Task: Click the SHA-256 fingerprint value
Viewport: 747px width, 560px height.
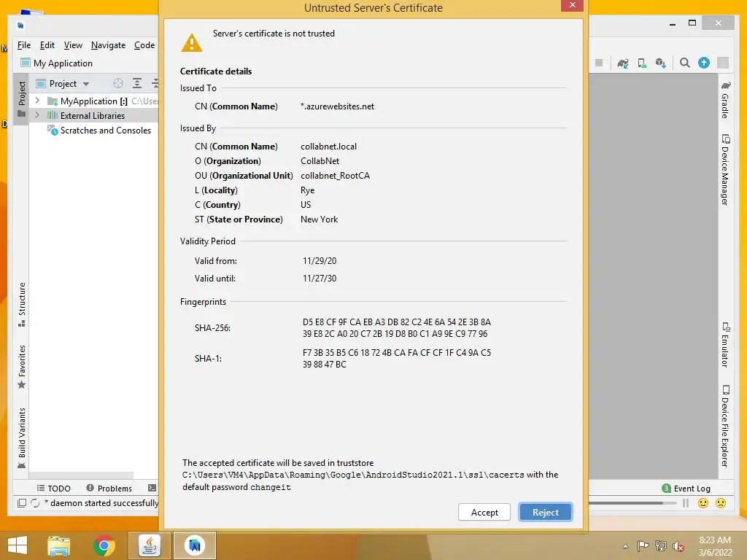Action: pos(396,327)
